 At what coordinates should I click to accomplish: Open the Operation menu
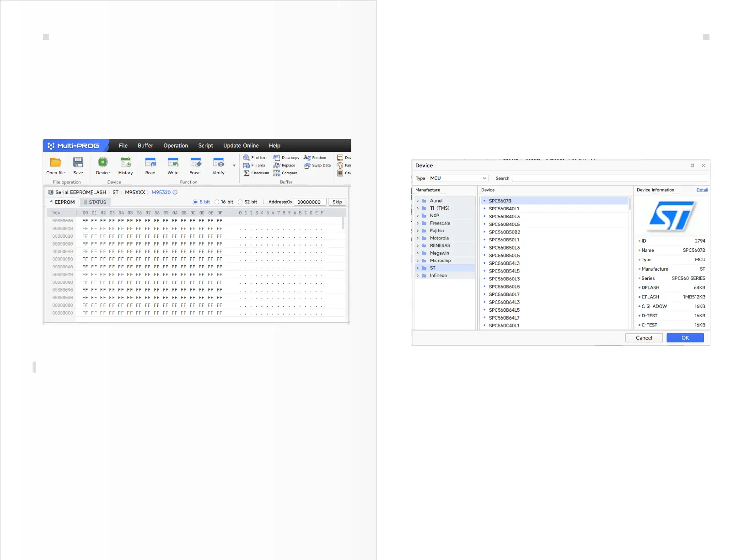176,146
